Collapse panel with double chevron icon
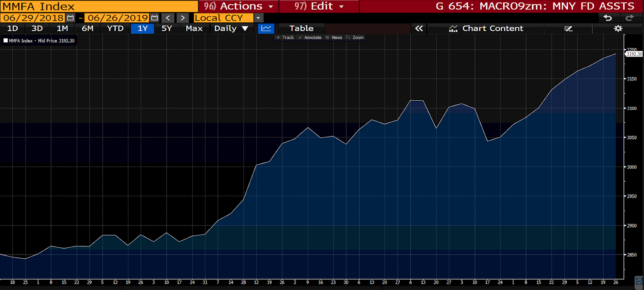The width and height of the screenshot is (644, 290). click(419, 28)
